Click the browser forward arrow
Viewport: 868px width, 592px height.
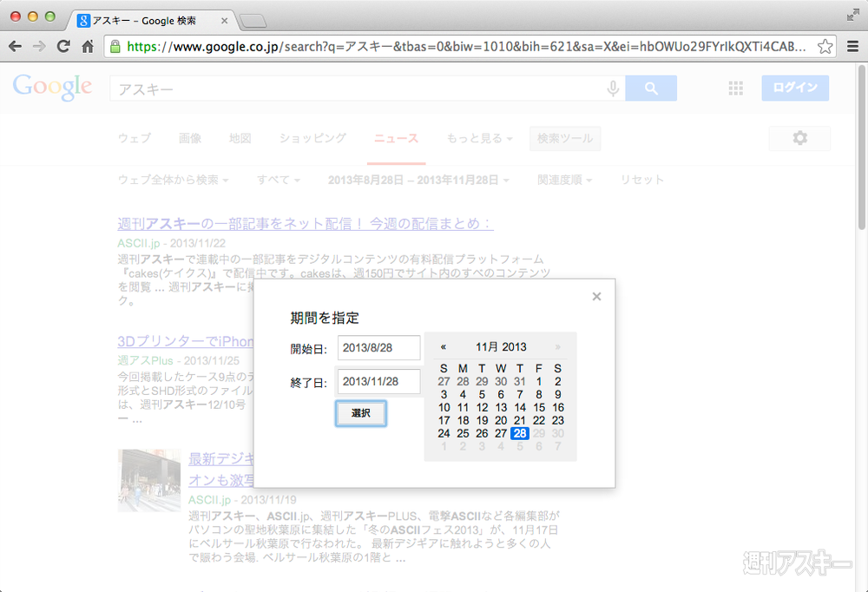tap(39, 47)
